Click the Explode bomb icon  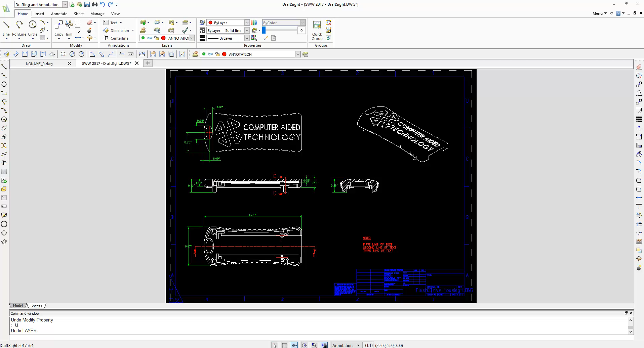pyautogui.click(x=89, y=31)
